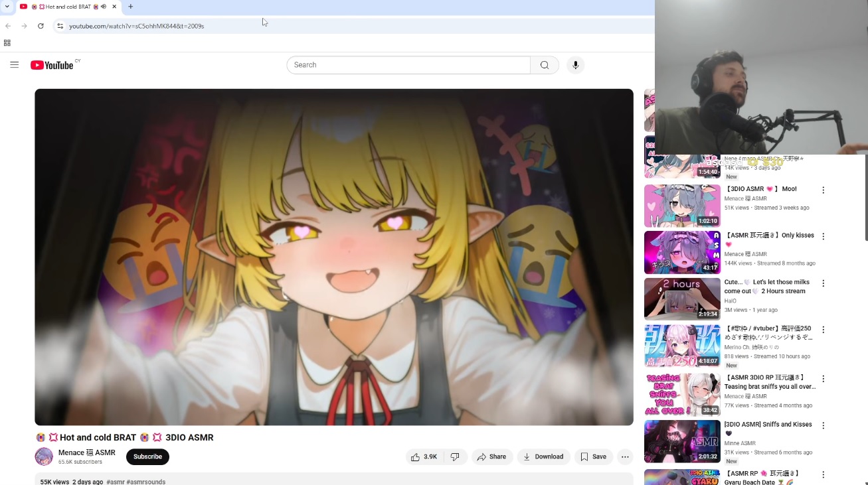
Task: Click the Menace 穏 ASMR channel name
Action: 87,452
